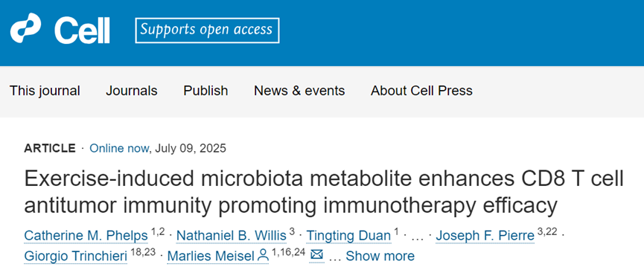Open author Tingting Duan

pos(348,236)
